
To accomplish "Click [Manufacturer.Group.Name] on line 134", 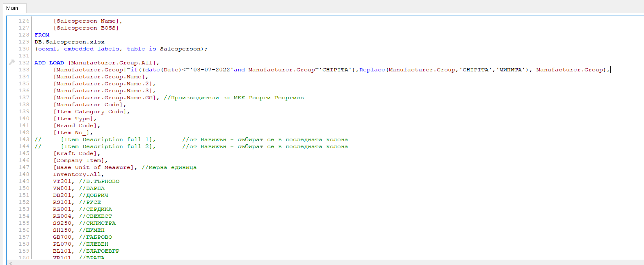I will 99,77.
